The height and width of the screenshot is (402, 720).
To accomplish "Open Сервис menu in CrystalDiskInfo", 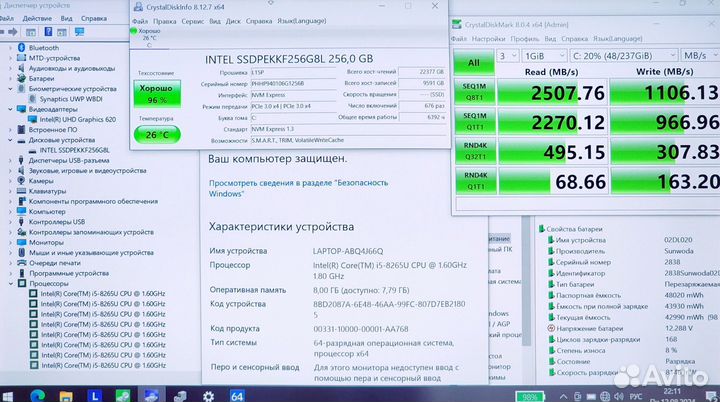I will click(x=192, y=21).
